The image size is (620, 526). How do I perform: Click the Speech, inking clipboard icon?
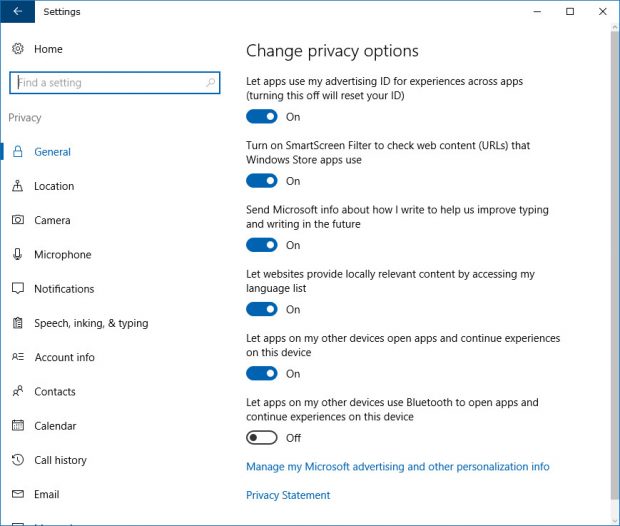click(18, 323)
